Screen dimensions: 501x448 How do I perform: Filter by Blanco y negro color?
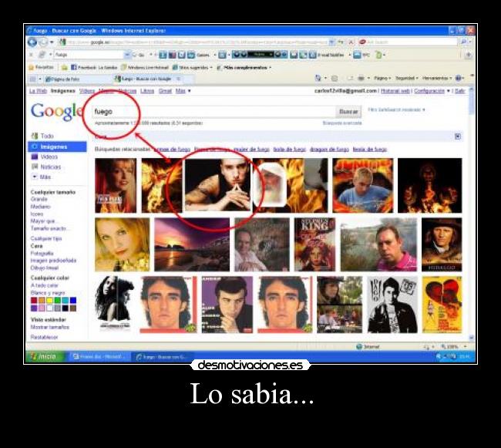[x=48, y=293]
